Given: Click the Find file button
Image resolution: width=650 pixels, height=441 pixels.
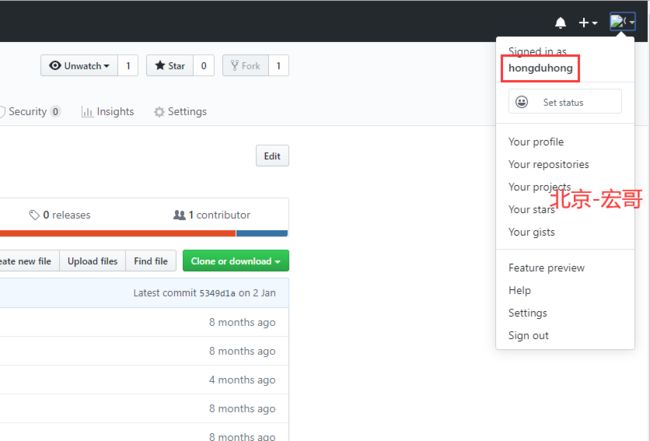Looking at the screenshot, I should pyautogui.click(x=151, y=261).
